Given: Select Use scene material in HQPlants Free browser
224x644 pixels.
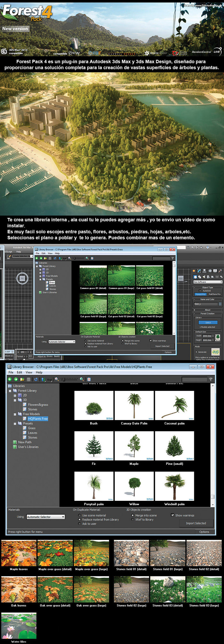Looking at the screenshot, I should [x=79, y=516].
